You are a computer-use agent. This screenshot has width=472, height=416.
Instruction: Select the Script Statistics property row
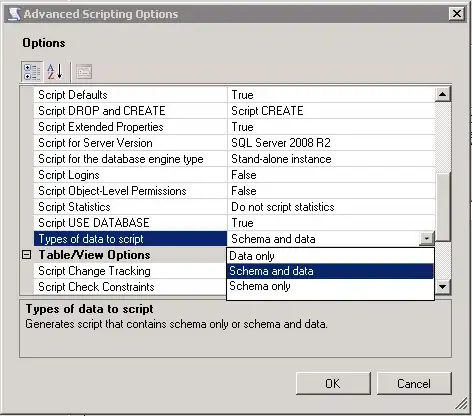tap(234, 207)
